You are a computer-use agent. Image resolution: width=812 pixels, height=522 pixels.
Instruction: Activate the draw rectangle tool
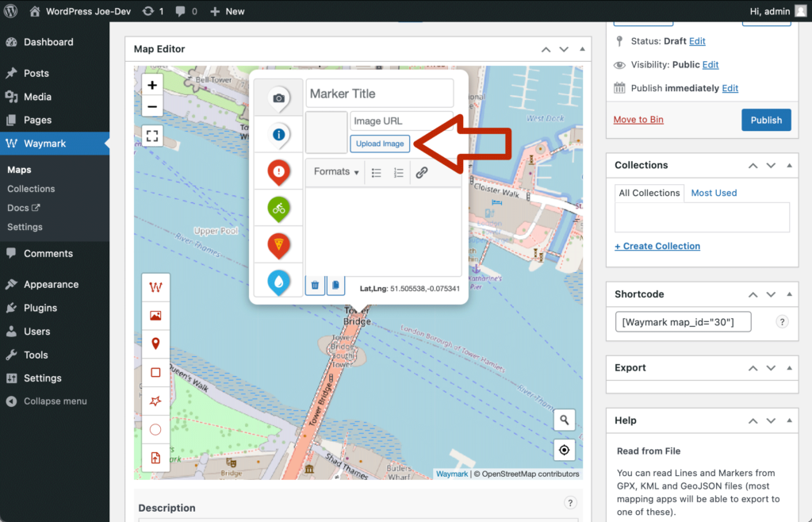click(x=155, y=372)
